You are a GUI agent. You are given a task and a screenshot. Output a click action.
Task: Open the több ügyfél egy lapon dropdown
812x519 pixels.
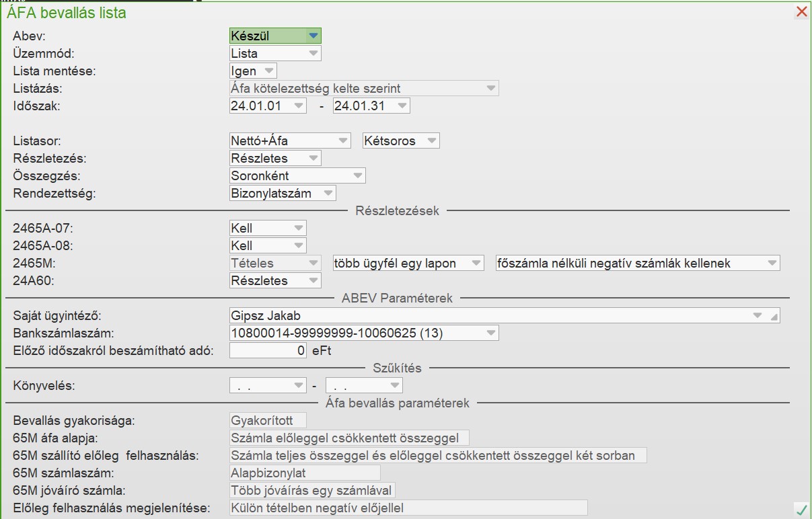(x=408, y=263)
